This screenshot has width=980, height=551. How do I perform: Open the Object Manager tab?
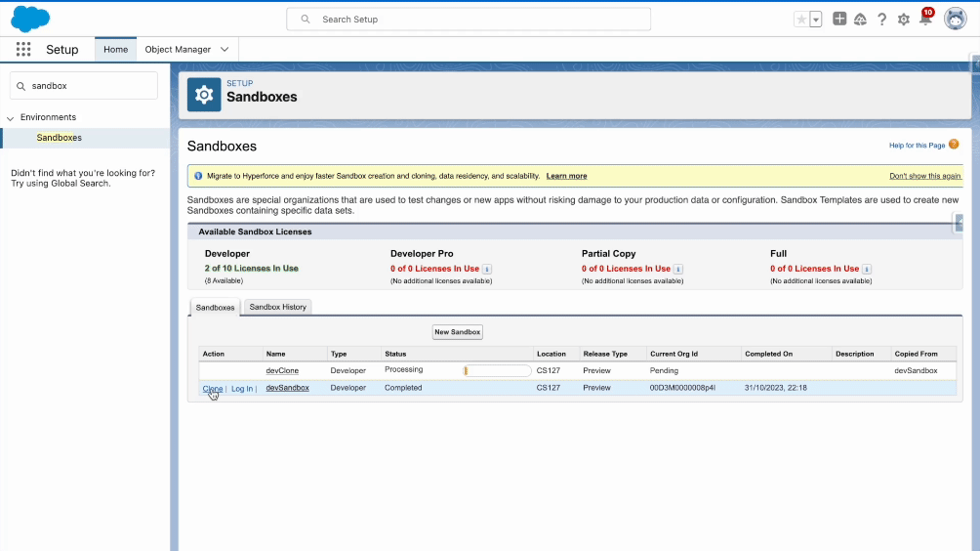(x=178, y=50)
